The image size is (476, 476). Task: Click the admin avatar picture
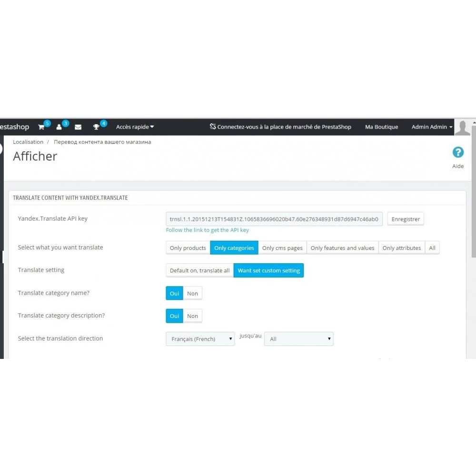click(463, 127)
